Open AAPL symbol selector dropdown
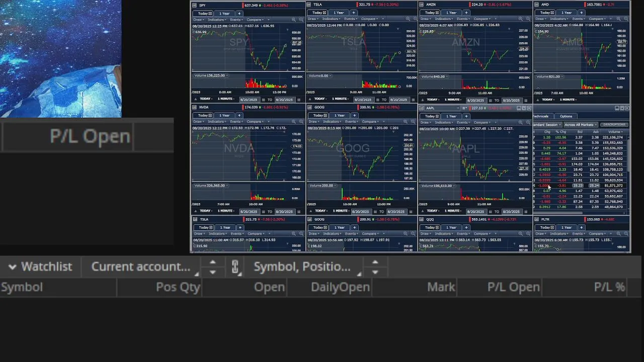The image size is (644, 362). (x=442, y=108)
